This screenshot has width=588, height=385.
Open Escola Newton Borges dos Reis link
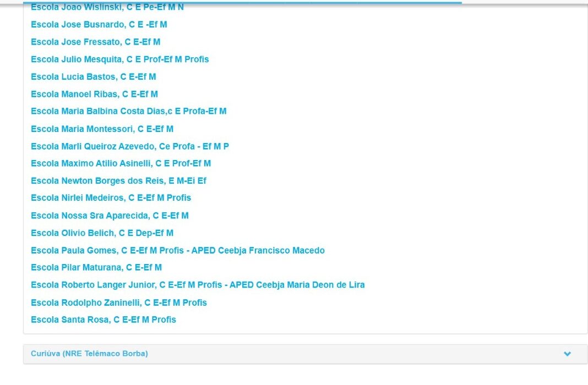point(118,181)
